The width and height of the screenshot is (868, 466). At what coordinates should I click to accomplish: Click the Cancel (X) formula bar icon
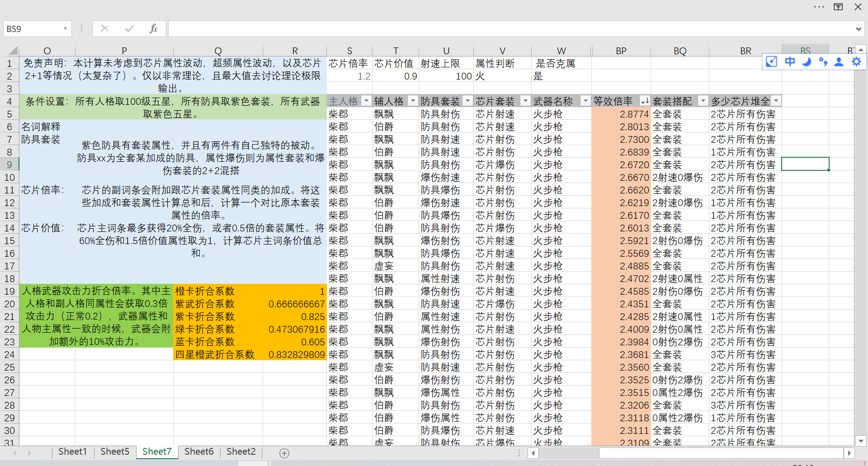105,28
